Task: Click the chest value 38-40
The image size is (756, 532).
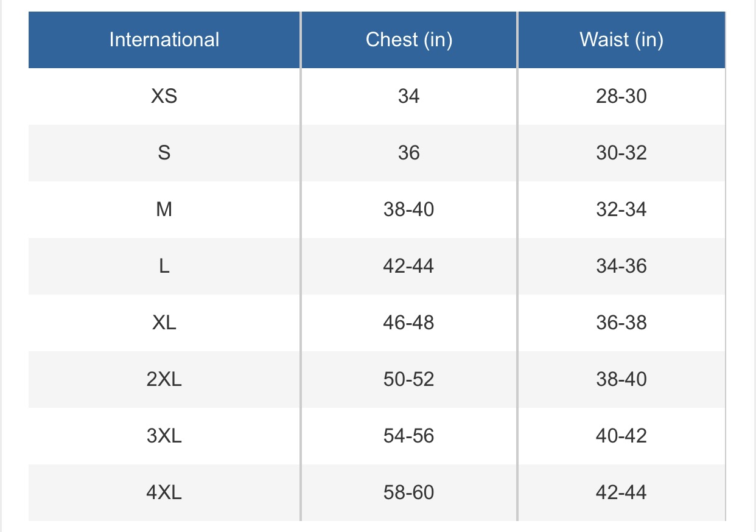Action: [408, 209]
